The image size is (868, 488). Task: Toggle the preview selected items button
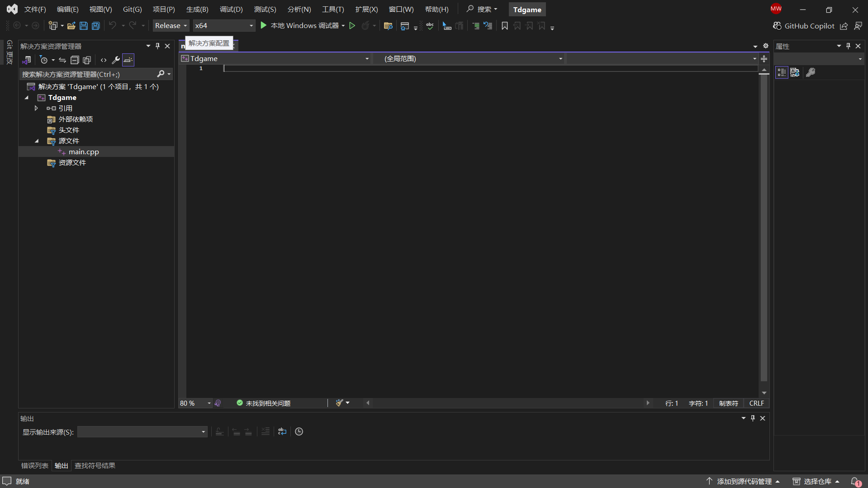point(128,60)
